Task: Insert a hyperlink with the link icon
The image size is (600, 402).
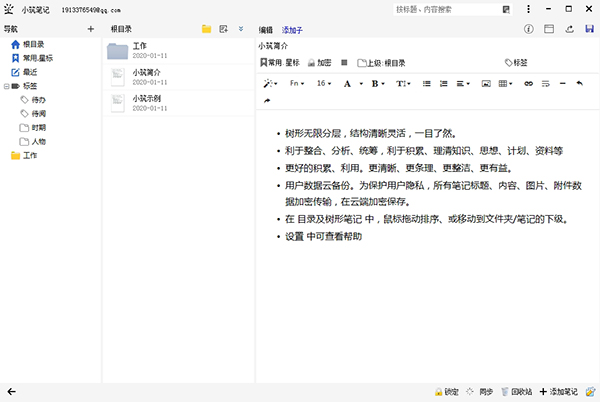Action: 529,84
